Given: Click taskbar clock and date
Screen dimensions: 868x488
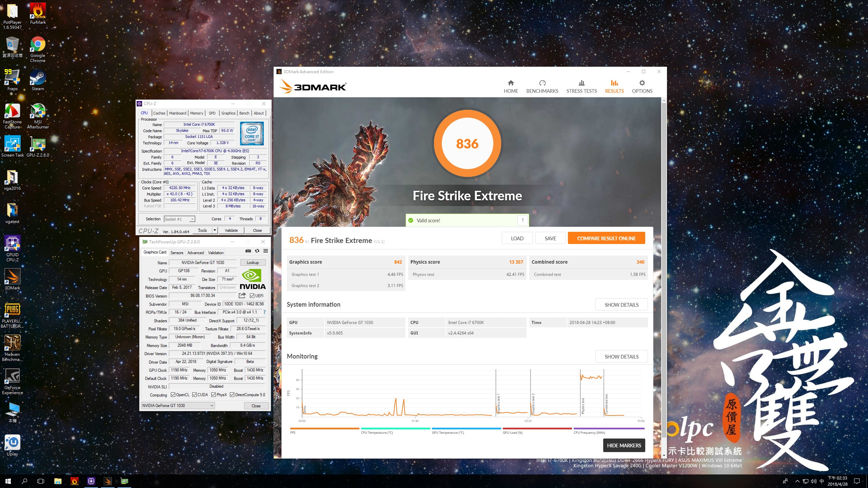Looking at the screenshot, I should [x=837, y=481].
